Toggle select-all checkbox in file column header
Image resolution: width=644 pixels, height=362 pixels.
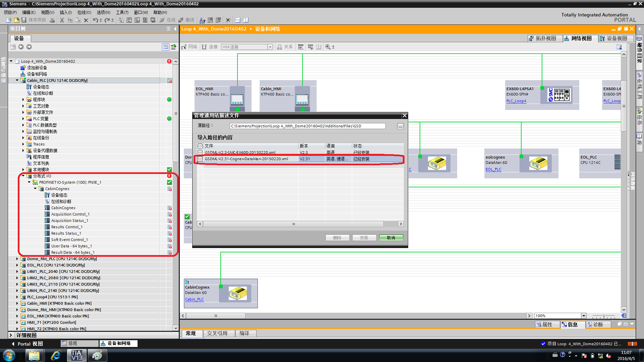(200, 146)
